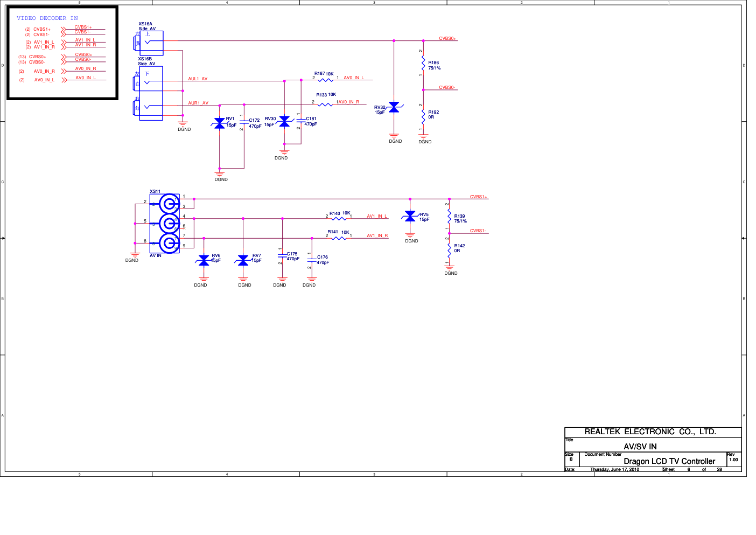Click the RV6 varistor symbol
Image resolution: width=756 pixels, height=535 pixels.
pyautogui.click(x=204, y=261)
